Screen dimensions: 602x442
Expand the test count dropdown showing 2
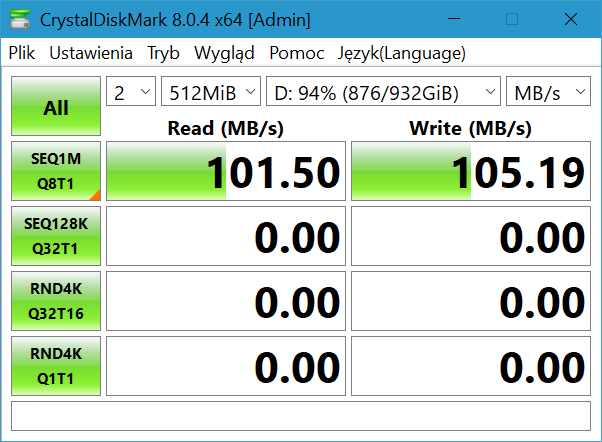click(x=131, y=91)
